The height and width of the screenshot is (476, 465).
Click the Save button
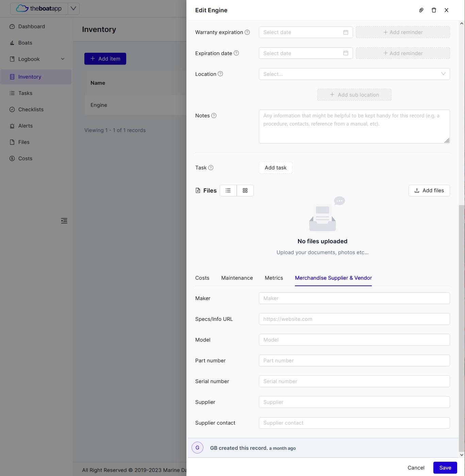coord(445,468)
